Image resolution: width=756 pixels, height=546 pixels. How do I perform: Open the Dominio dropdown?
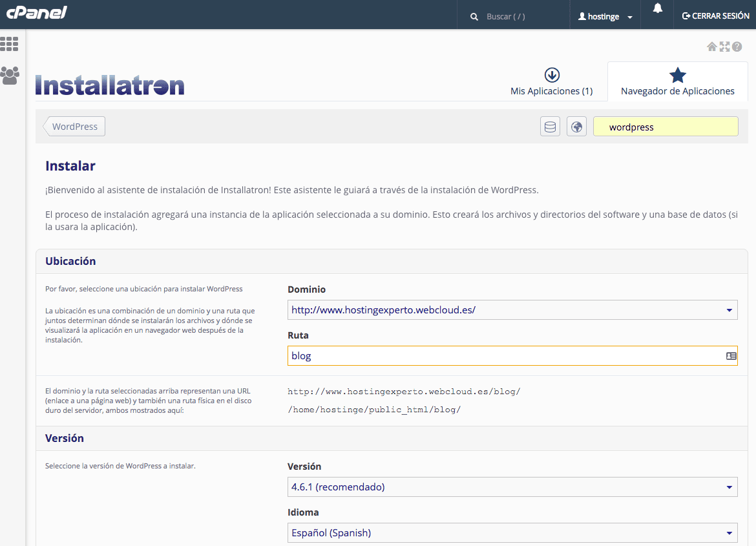[x=512, y=310]
